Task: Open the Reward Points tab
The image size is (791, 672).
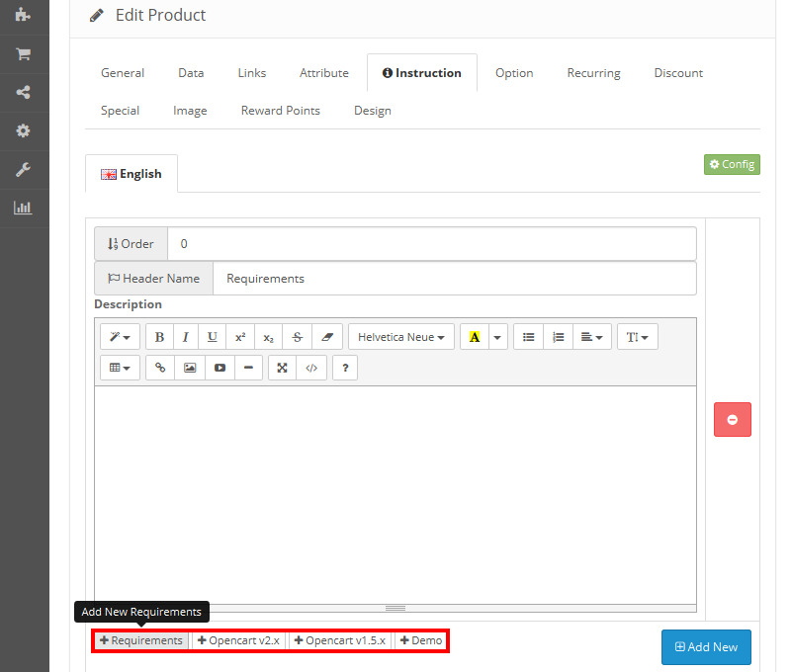Action: click(280, 111)
